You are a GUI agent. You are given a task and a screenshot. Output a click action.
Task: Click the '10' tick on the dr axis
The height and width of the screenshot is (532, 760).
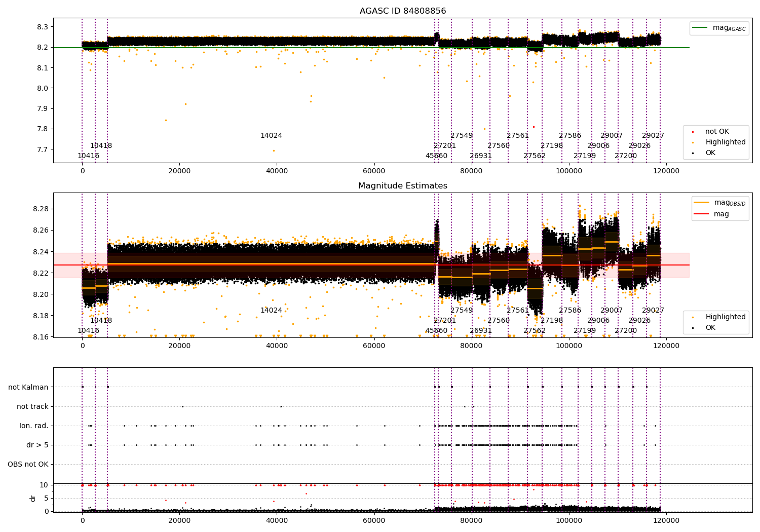44,485
